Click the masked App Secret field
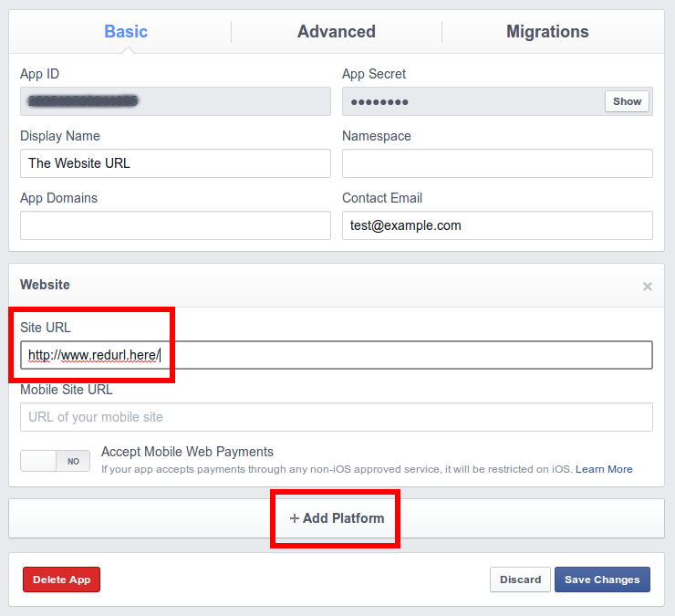The image size is (675, 616). (x=470, y=101)
